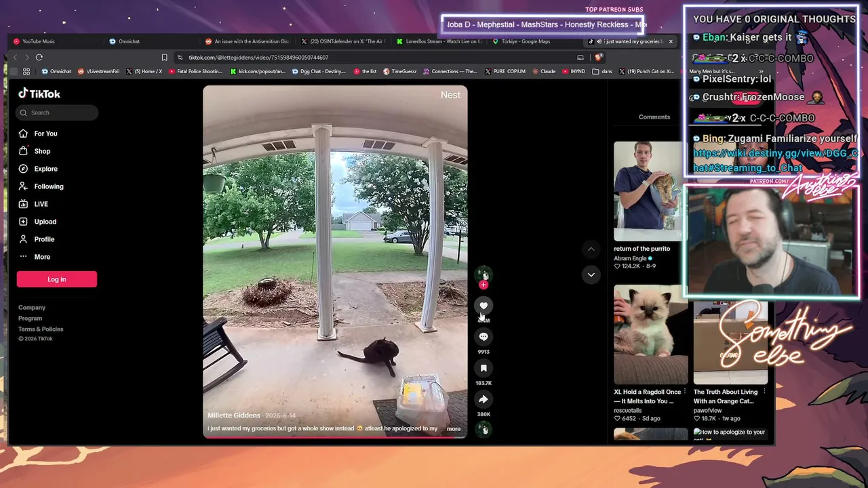Open the Brave Shields icon
This screenshot has width=868, height=488.
coord(598,58)
